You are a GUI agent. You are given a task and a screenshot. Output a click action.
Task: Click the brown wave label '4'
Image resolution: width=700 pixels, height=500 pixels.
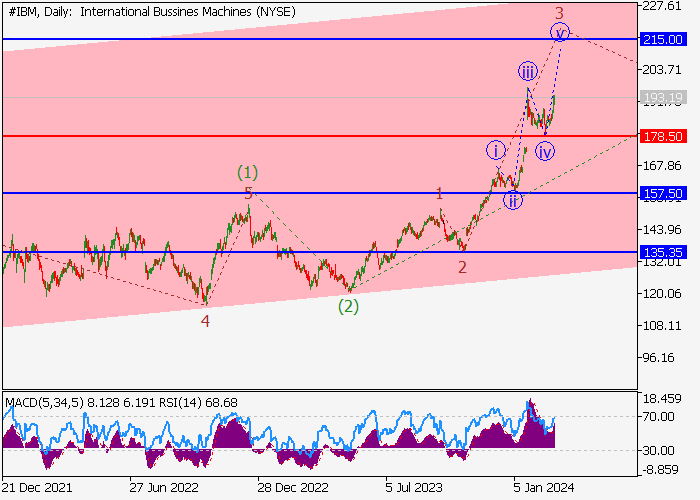(205, 321)
